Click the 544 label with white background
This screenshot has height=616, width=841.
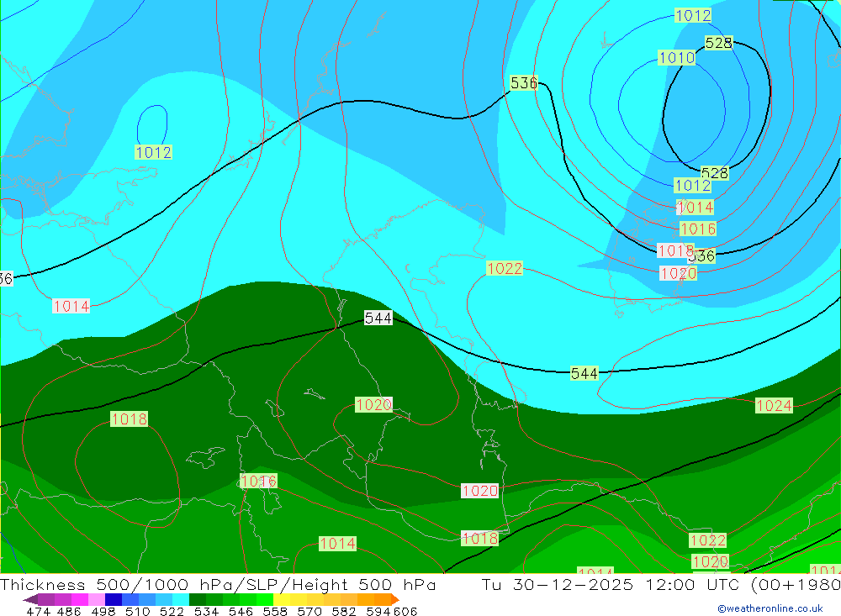tap(378, 318)
